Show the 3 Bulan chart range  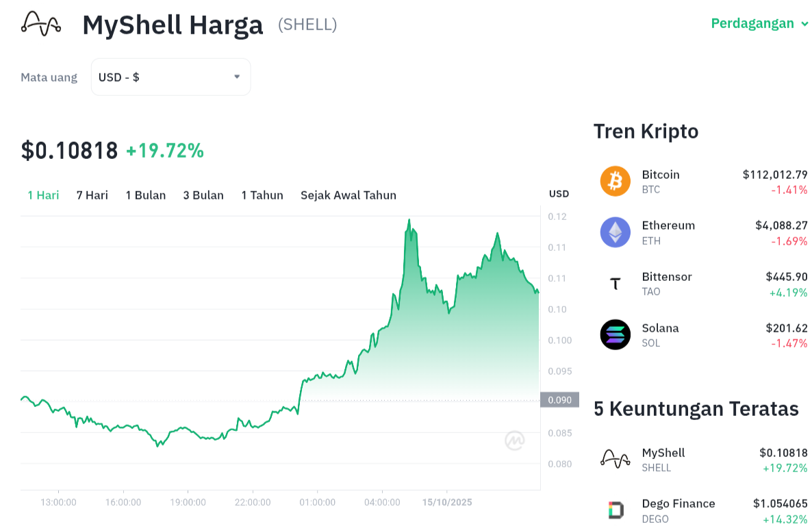click(x=203, y=195)
